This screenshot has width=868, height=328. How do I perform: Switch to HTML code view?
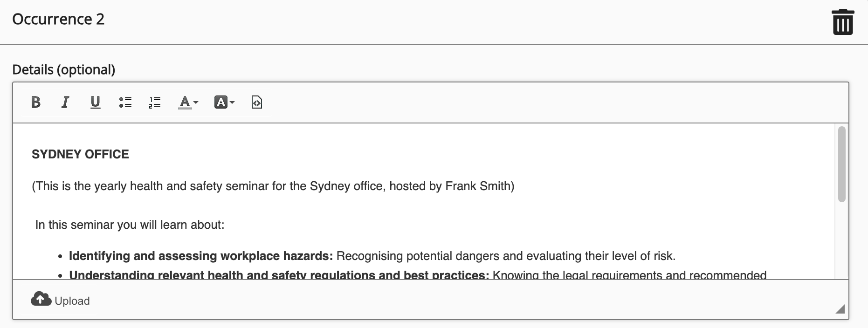[256, 102]
